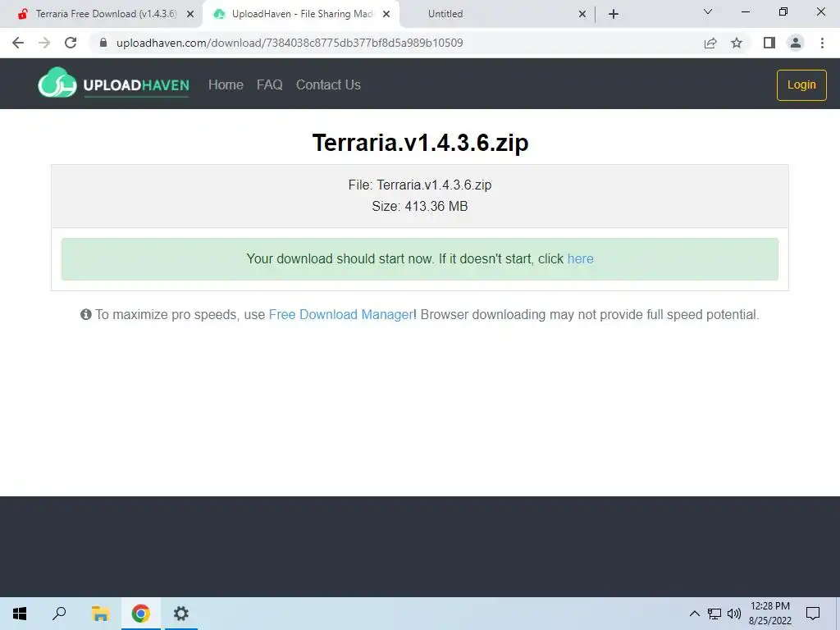840x630 pixels.
Task: Click the Login button
Action: [x=801, y=84]
